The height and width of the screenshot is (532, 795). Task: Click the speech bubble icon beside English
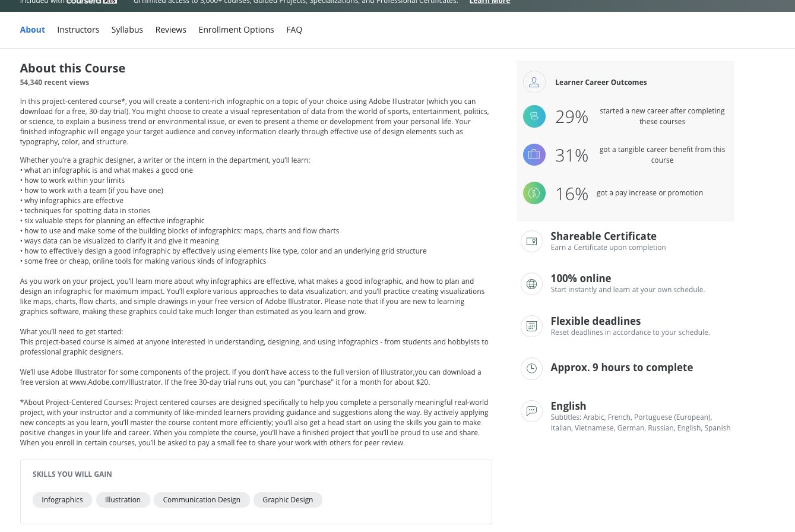coord(531,411)
